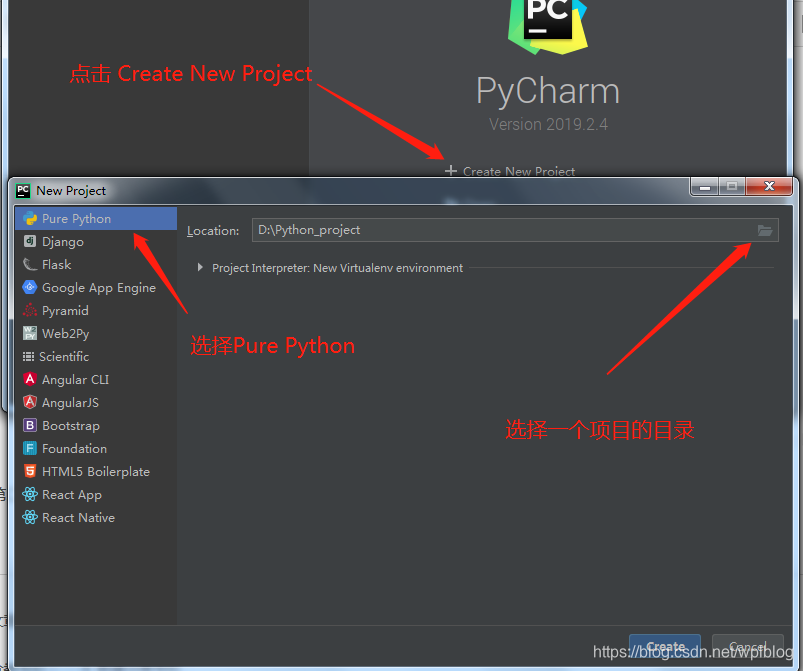This screenshot has height=671, width=803.
Task: Pick Bootstrap from the project list
Action: coord(96,426)
